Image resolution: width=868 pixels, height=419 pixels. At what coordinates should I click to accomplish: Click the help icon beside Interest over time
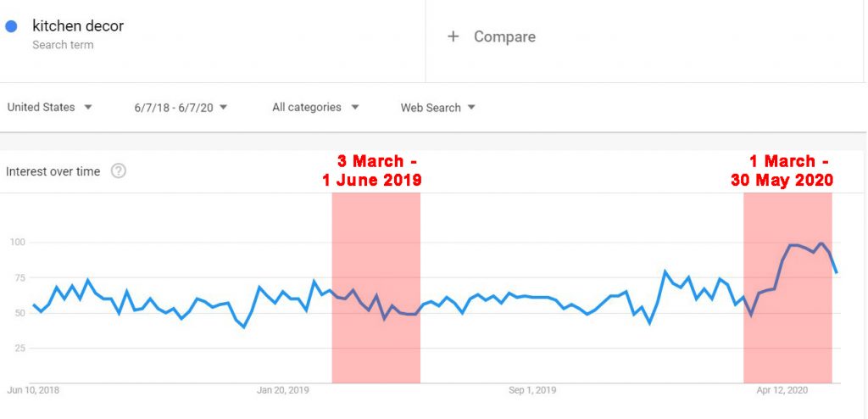tap(119, 171)
